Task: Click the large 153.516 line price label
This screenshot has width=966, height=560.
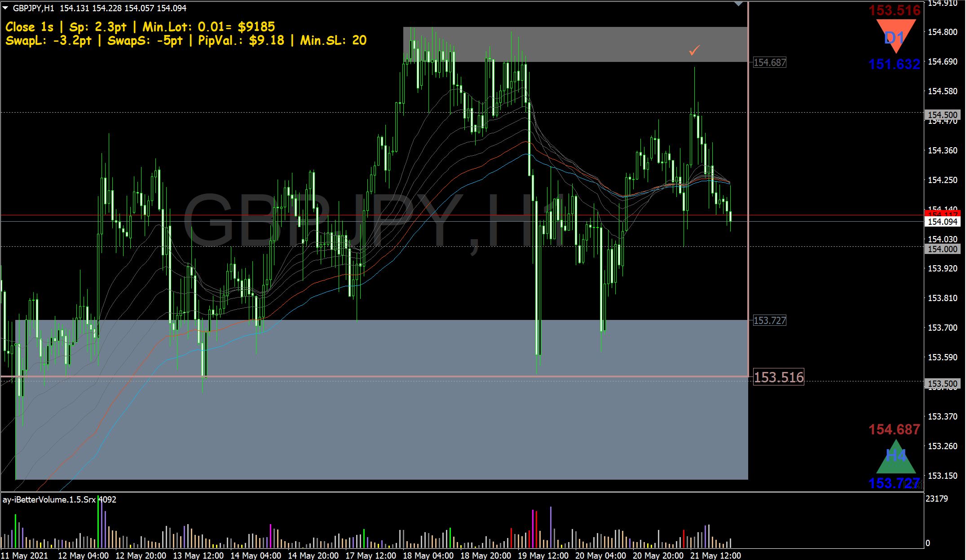Action: [x=778, y=377]
